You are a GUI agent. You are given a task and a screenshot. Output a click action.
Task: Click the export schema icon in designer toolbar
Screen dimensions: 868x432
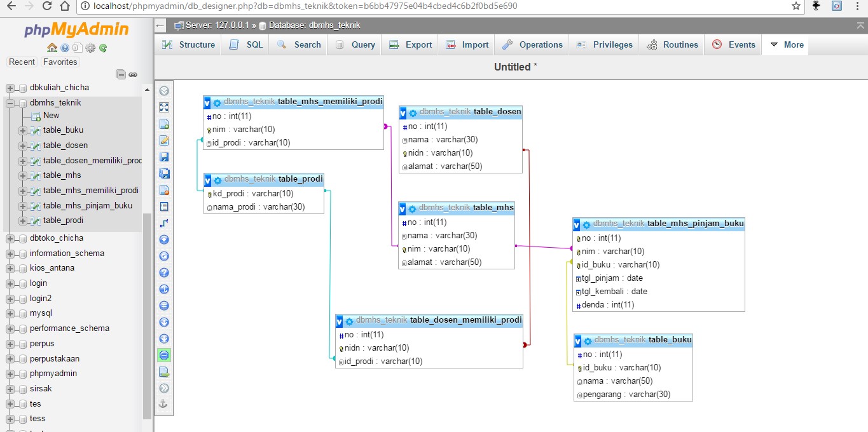coord(164,372)
